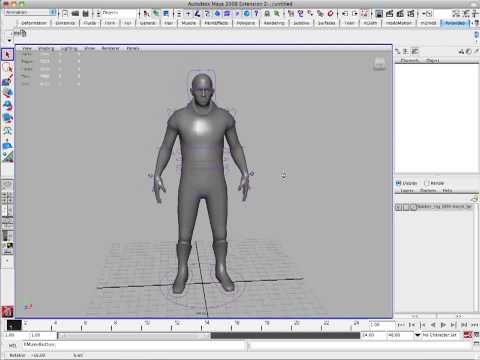The width and height of the screenshot is (480, 360).
Task: Choose the Paint selection brush tool
Action: [7, 80]
